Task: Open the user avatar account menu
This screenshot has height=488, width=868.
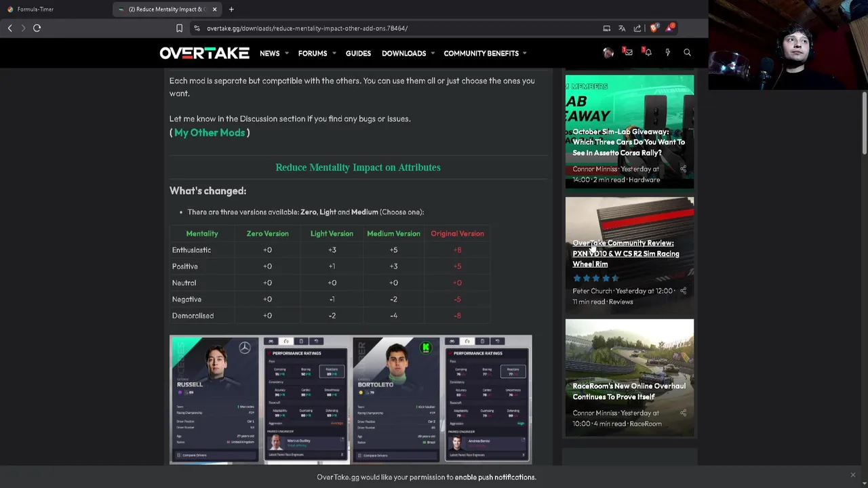Action: [608, 53]
